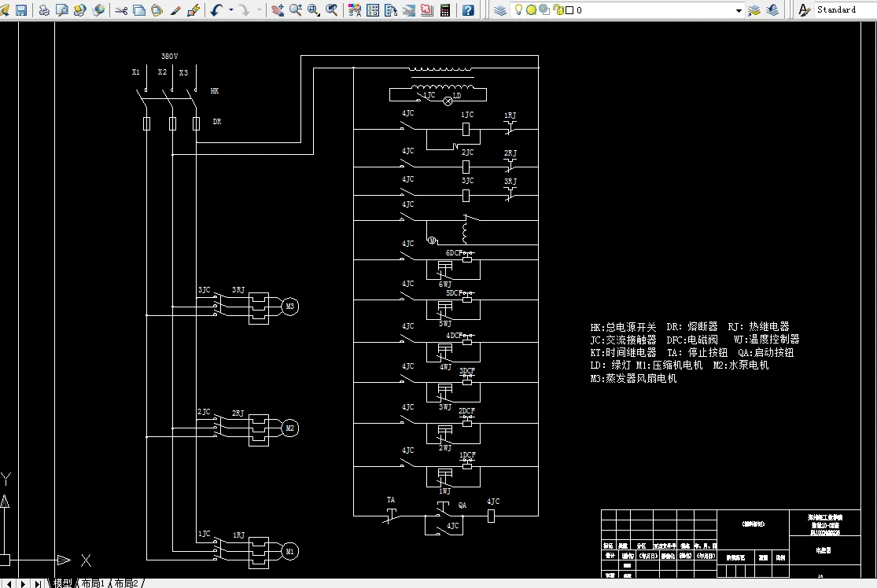This screenshot has width=877, height=588.
Task: Activate the Pan realtime hand tool
Action: [x=278, y=10]
